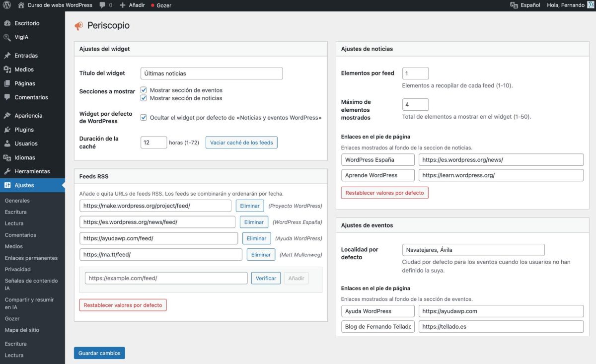Click the Ayuda WordPress link name field
This screenshot has width=596, height=364.
(x=378, y=311)
